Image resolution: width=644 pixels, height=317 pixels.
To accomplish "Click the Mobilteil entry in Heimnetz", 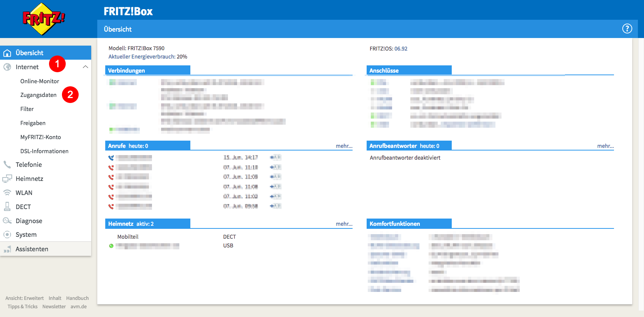I will pyautogui.click(x=128, y=237).
